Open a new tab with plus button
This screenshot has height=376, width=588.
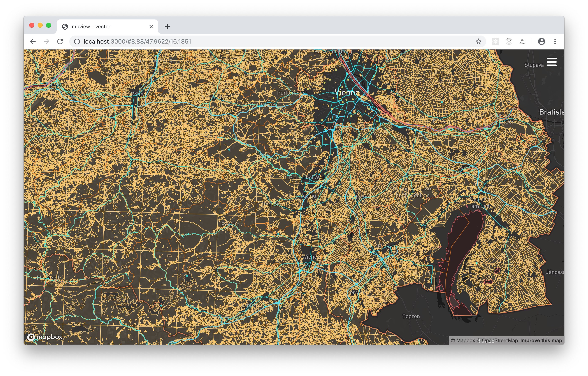point(167,27)
